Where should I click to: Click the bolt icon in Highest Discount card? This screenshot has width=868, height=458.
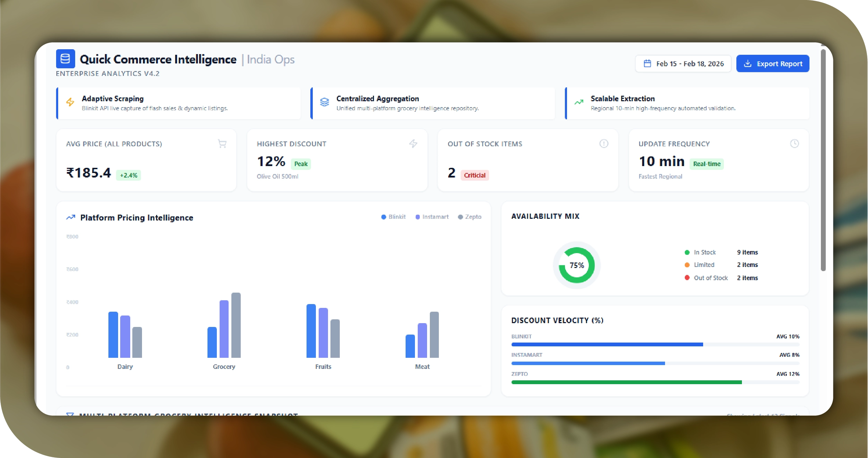[413, 144]
